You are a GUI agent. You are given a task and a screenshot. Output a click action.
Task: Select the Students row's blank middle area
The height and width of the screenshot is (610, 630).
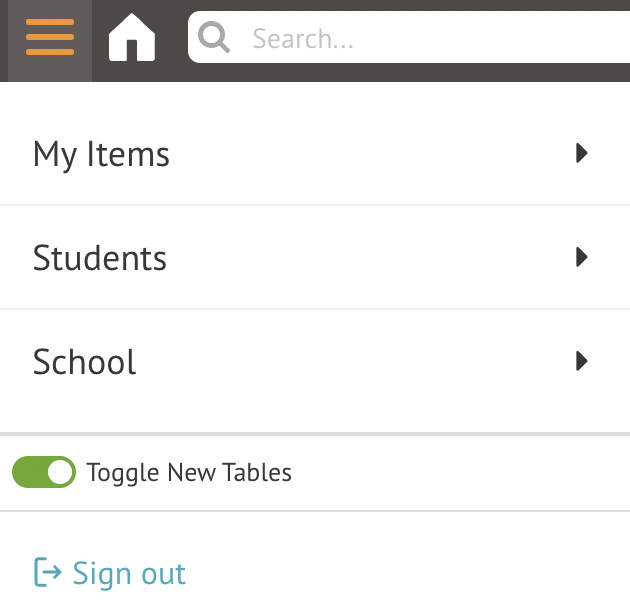coord(370,257)
